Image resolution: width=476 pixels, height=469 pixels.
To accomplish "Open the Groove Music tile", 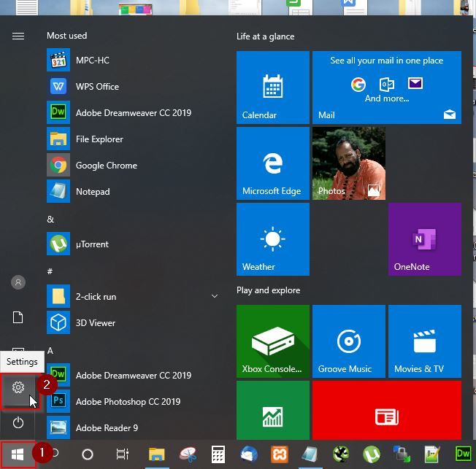I will 349,341.
